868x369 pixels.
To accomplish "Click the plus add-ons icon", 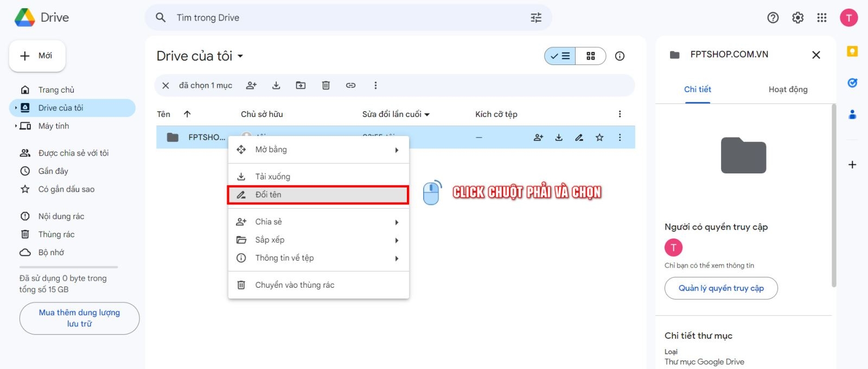I will 852,165.
